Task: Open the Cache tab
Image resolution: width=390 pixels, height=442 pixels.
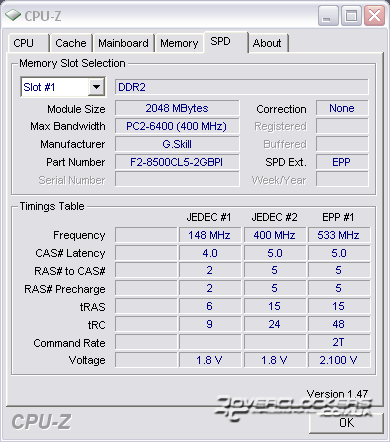Action: 71,43
